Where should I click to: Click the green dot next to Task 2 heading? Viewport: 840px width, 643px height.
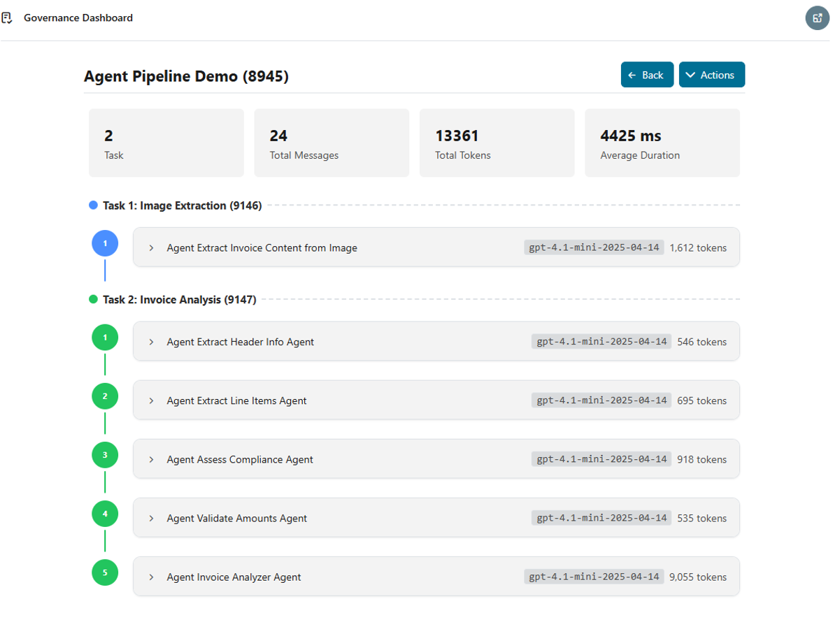[x=93, y=299]
